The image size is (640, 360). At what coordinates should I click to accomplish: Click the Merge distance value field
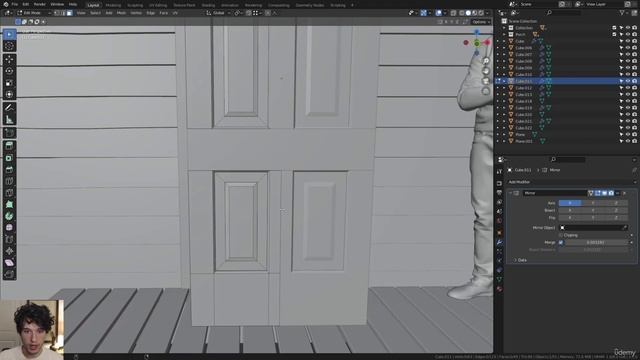(596, 242)
